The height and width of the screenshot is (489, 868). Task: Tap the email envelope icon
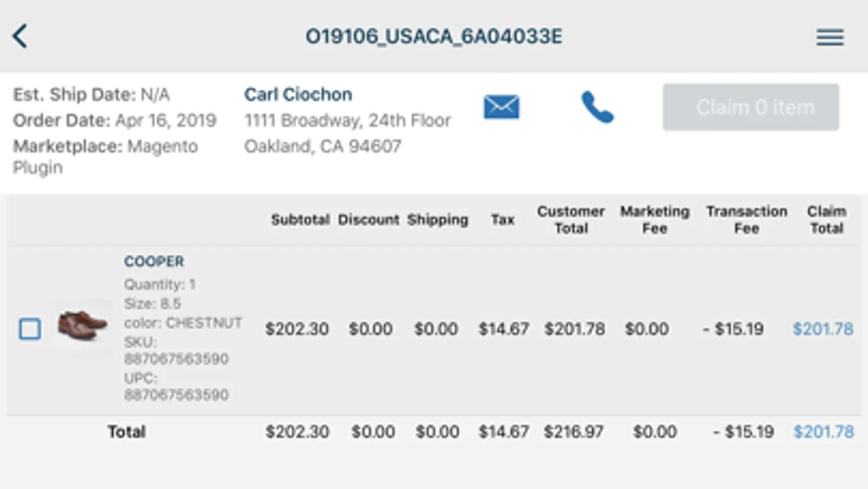501,106
